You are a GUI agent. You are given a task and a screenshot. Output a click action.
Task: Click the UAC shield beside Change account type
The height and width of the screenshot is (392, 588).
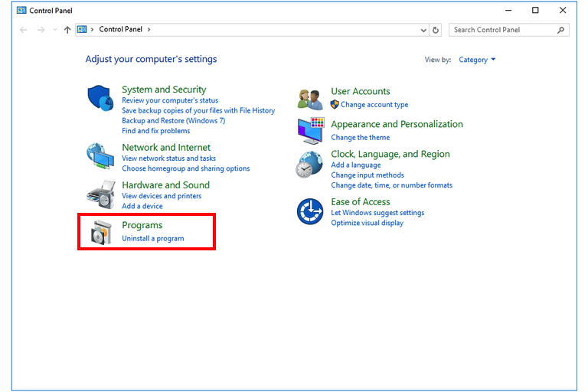pyautogui.click(x=335, y=104)
